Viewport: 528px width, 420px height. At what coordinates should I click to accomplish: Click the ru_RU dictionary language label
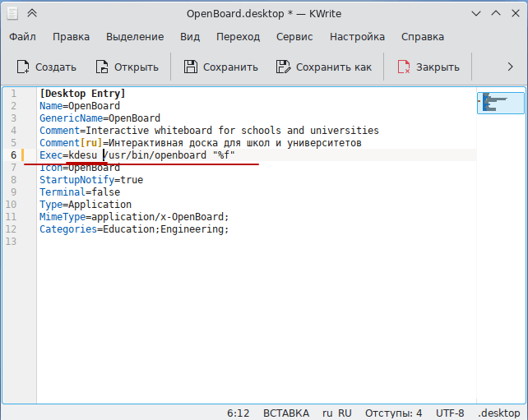click(x=336, y=413)
